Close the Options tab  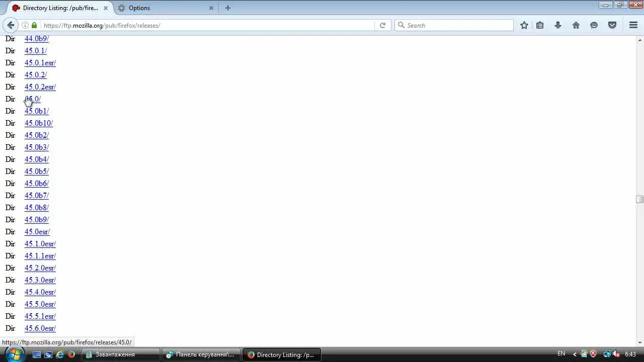[211, 8]
